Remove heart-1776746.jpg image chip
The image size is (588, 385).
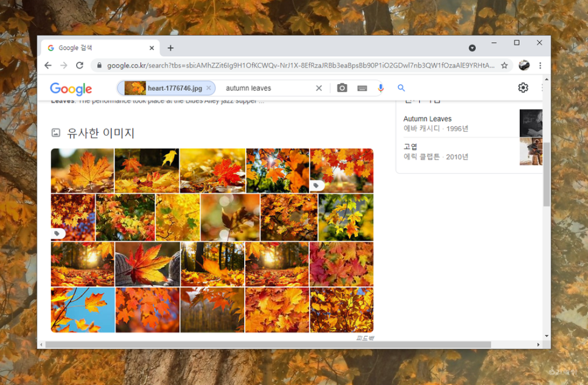pos(209,88)
